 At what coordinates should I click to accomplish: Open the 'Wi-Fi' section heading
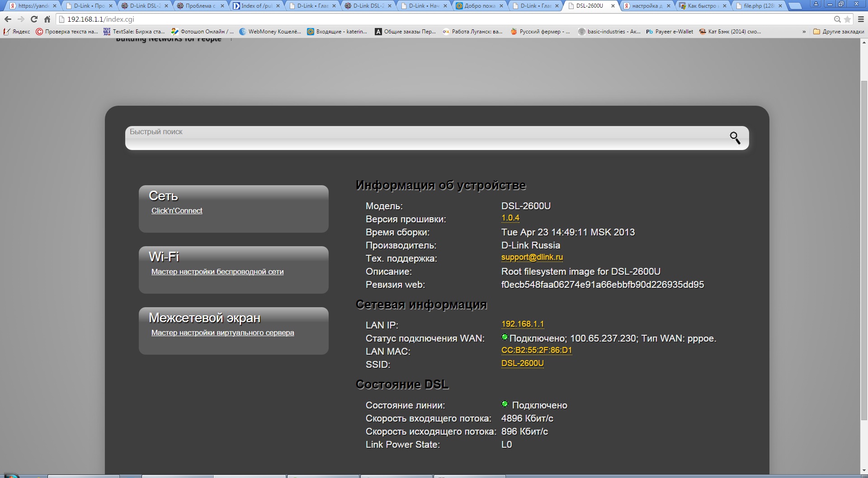click(x=164, y=257)
